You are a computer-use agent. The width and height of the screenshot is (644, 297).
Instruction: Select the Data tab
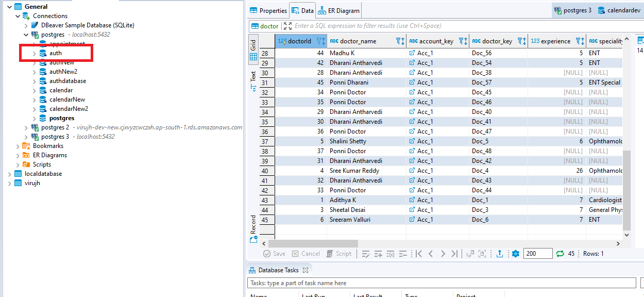tap(302, 10)
